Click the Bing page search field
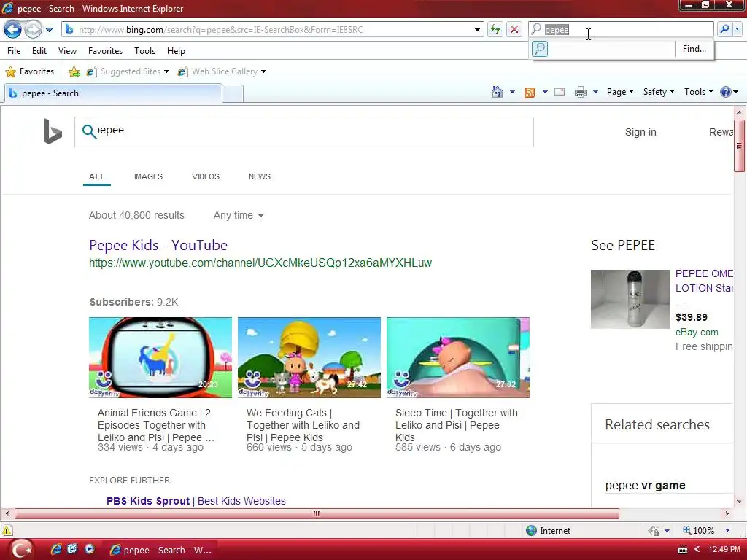747x560 pixels. (x=304, y=132)
